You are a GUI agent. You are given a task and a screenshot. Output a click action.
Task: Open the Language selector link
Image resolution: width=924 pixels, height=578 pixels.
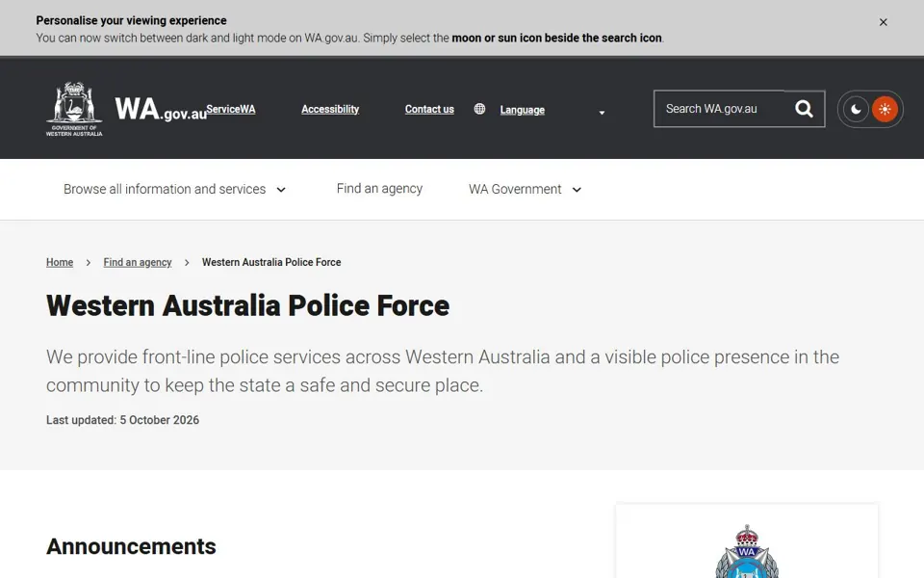522,110
